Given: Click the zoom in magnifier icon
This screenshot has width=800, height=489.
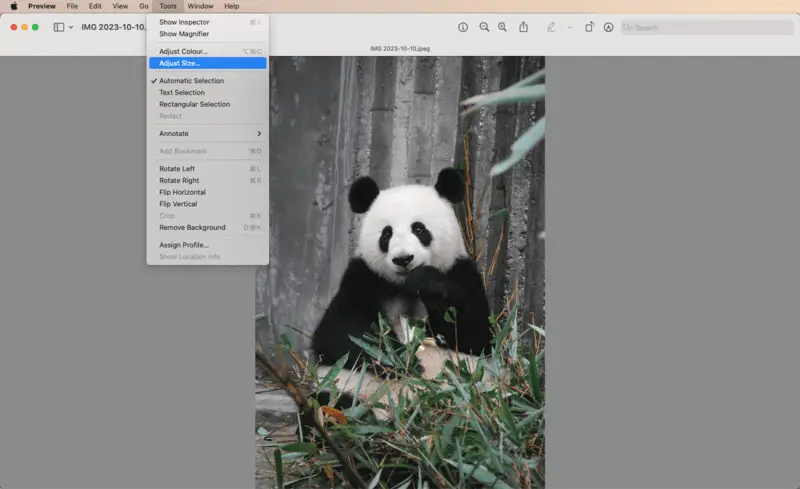Looking at the screenshot, I should 502,27.
